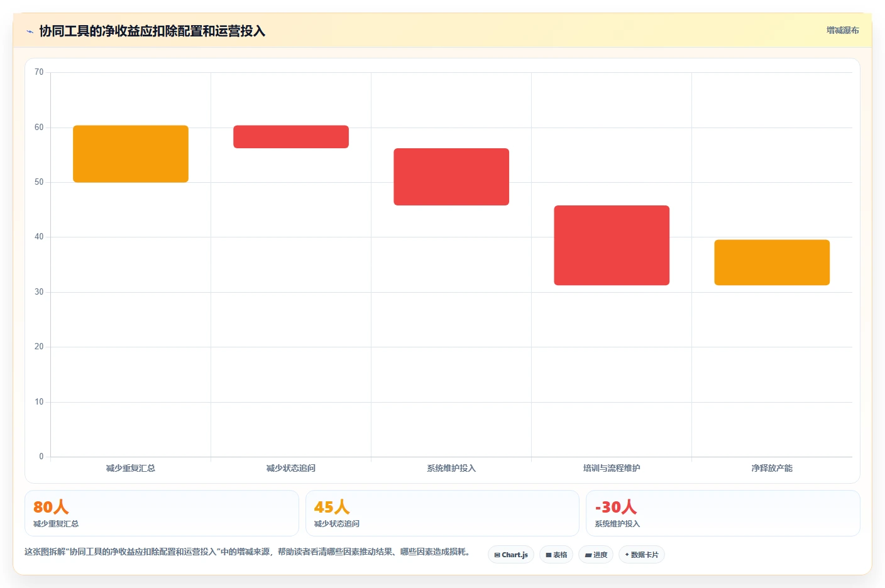Click the 表格 tag chip
The height and width of the screenshot is (588, 885).
(x=556, y=555)
